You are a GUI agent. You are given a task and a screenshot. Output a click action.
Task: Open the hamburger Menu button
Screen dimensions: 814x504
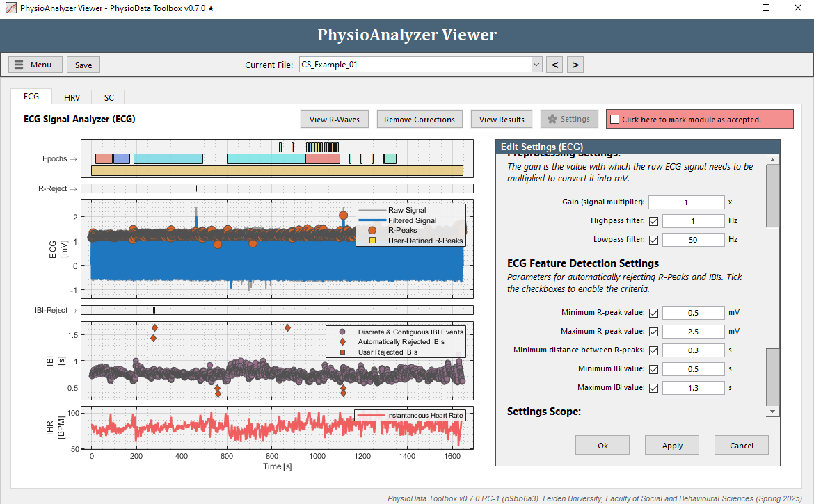tap(35, 65)
